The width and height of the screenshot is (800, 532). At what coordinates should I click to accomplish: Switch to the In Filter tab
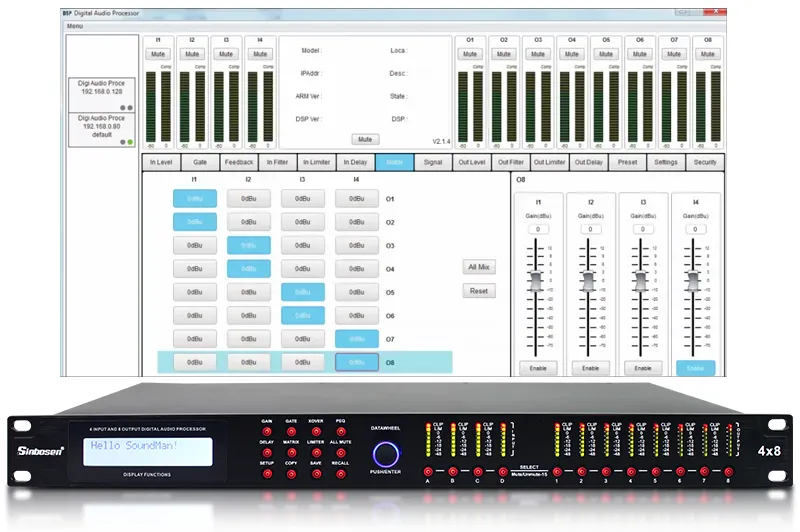click(276, 162)
